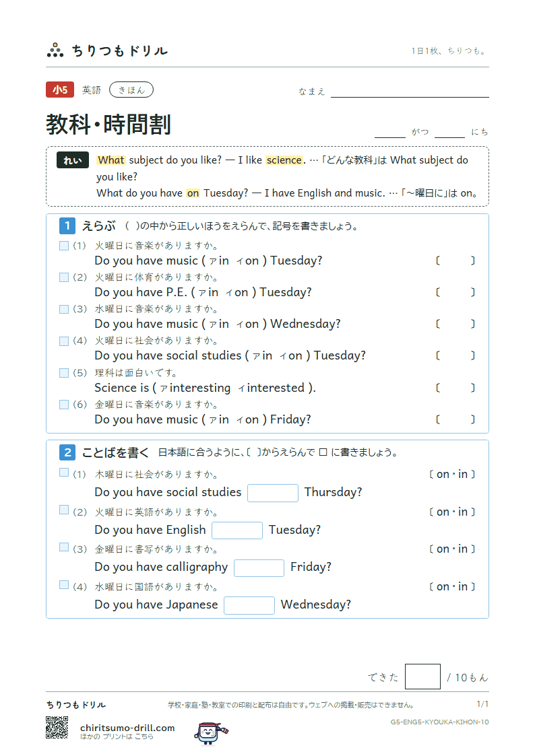Viewport: 535px width, 756px height.
Task: Click the highlighted word science in example
Action: click(284, 160)
